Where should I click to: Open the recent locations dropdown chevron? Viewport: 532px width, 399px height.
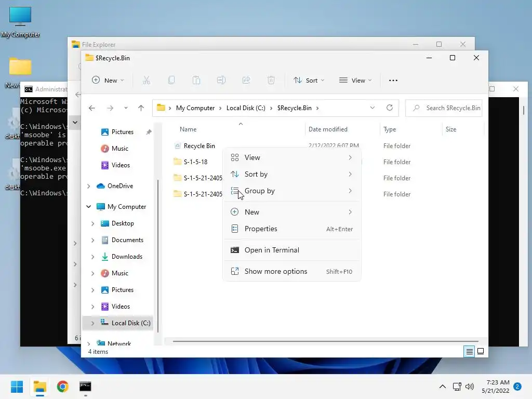[126, 108]
